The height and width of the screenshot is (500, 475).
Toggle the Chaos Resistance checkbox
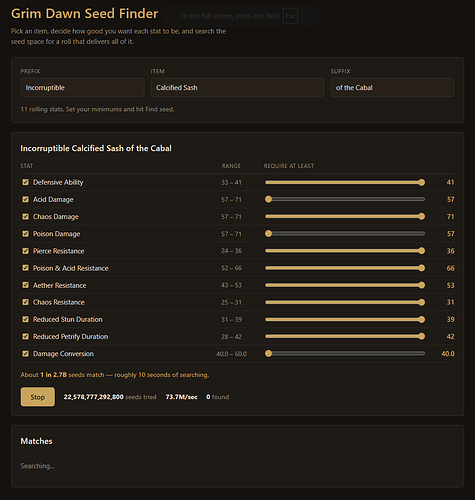[25, 302]
